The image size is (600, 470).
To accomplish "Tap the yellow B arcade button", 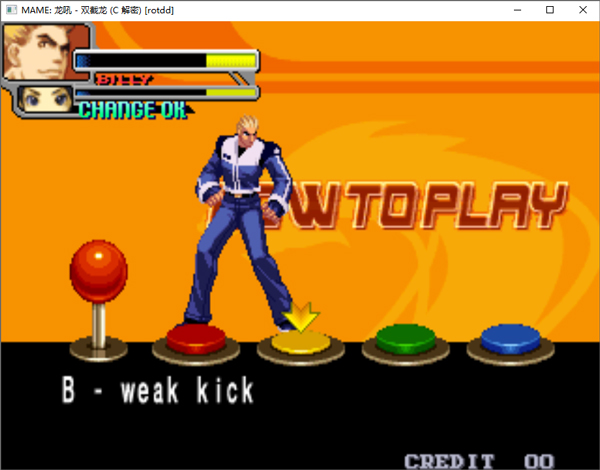I will (301, 342).
